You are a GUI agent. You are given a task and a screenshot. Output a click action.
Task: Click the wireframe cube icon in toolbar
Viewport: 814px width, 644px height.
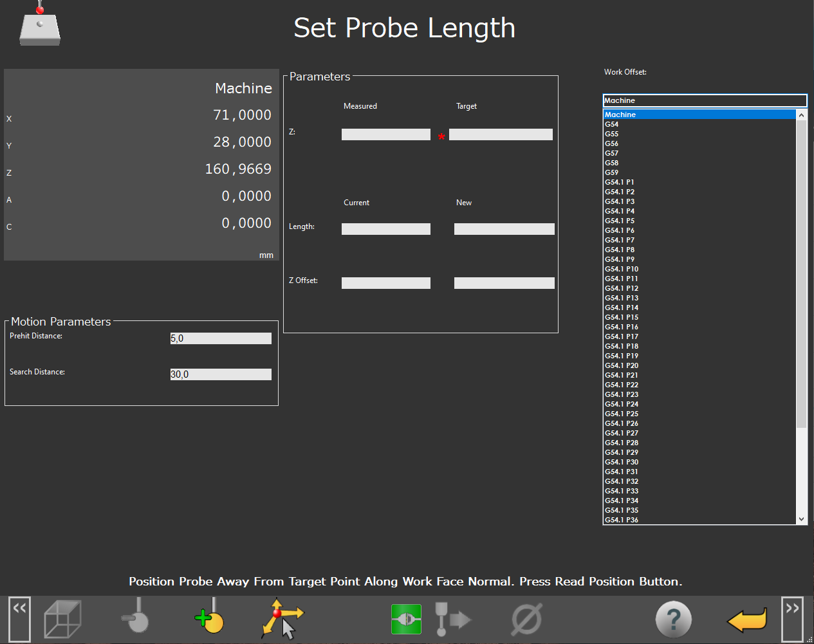tap(62, 619)
